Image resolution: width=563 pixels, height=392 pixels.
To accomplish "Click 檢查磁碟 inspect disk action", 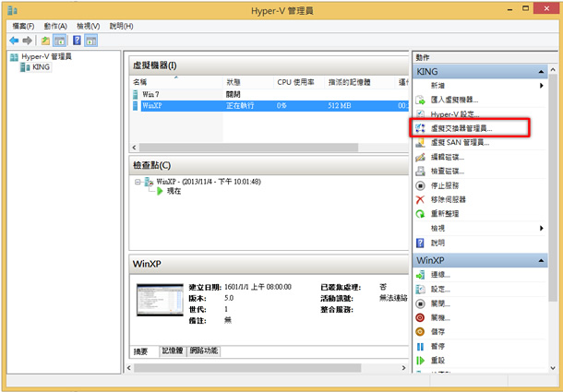I will 448,172.
